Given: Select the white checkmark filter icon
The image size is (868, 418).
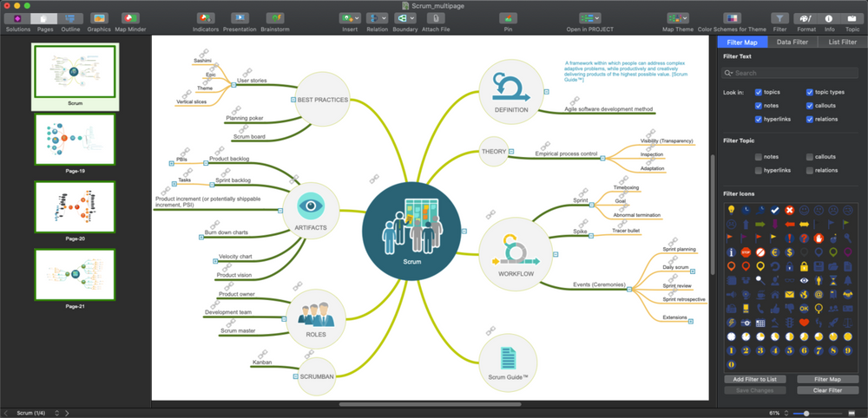Looking at the screenshot, I should (775, 210).
